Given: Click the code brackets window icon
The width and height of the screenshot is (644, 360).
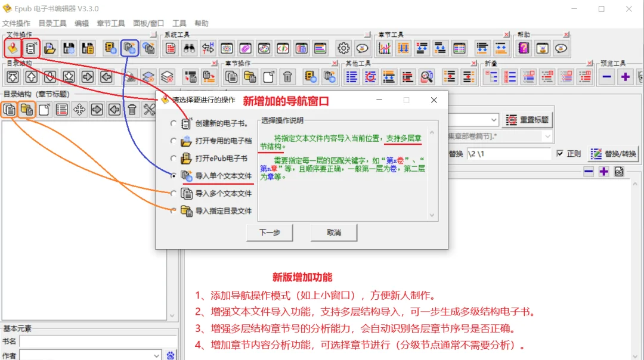Looking at the screenshot, I should [x=283, y=48].
